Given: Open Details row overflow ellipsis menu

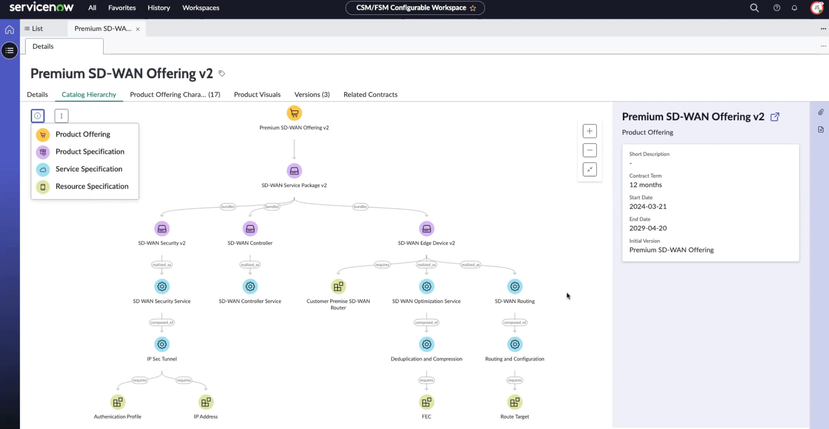Looking at the screenshot, I should (823, 47).
